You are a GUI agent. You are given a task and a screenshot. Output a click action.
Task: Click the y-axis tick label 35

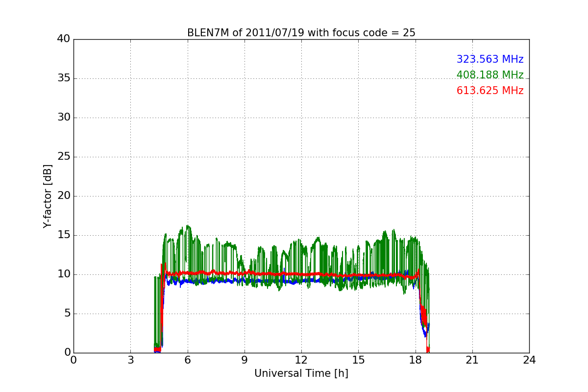point(64,78)
